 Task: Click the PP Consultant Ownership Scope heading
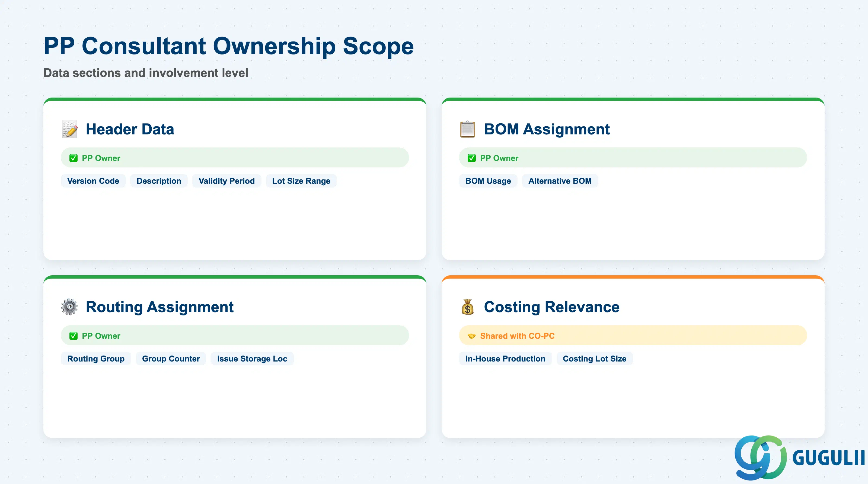tap(228, 46)
